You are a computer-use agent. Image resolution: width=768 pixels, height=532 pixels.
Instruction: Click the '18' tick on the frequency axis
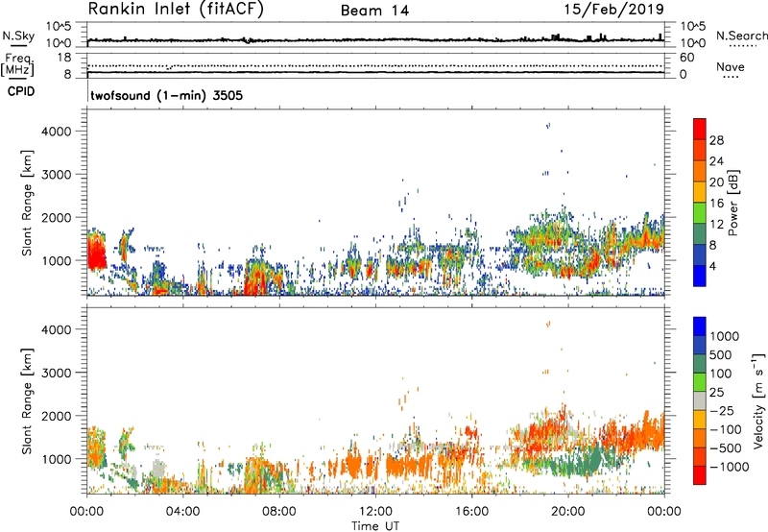tap(64, 58)
